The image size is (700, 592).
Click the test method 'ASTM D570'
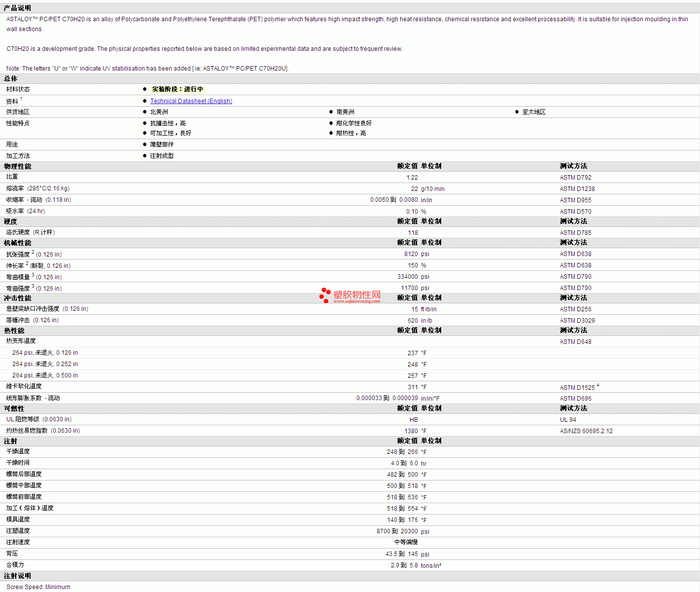(576, 212)
